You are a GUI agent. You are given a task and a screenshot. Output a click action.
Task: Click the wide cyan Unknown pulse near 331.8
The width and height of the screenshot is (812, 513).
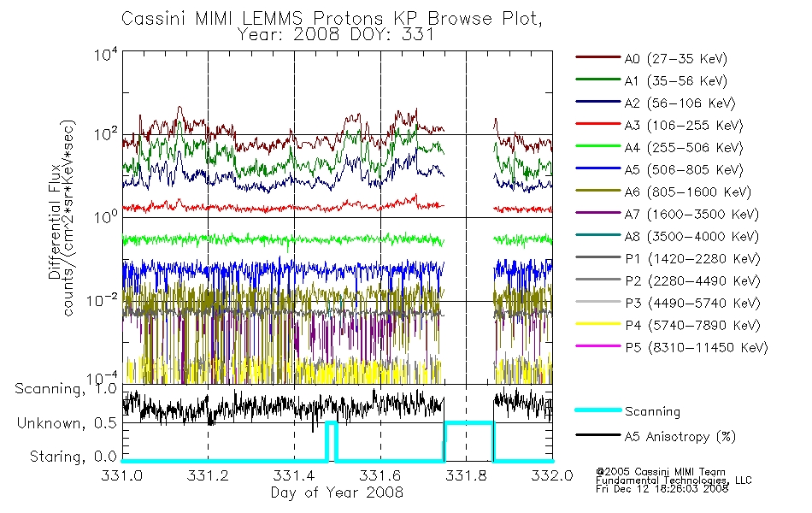tap(468, 441)
